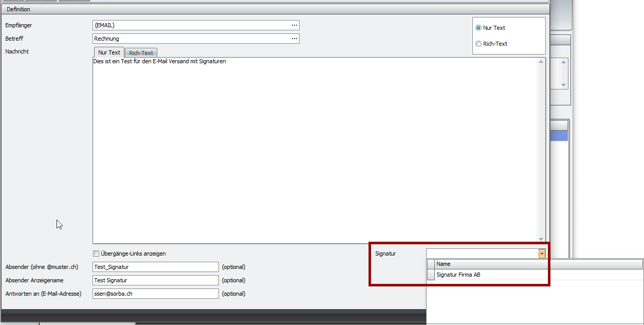Screen dimensions: 644x325
Task: Click the ellipsis button next to Empfänger field
Action: [x=295, y=25]
